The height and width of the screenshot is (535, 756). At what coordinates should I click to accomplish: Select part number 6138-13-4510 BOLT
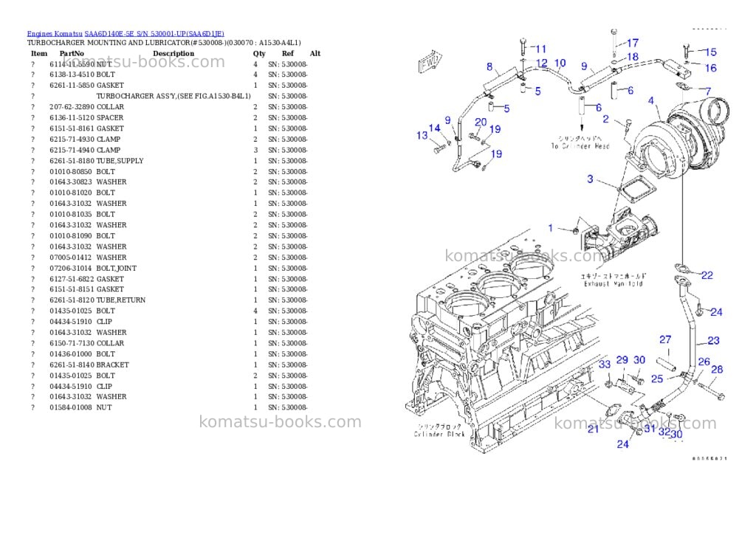pos(82,75)
